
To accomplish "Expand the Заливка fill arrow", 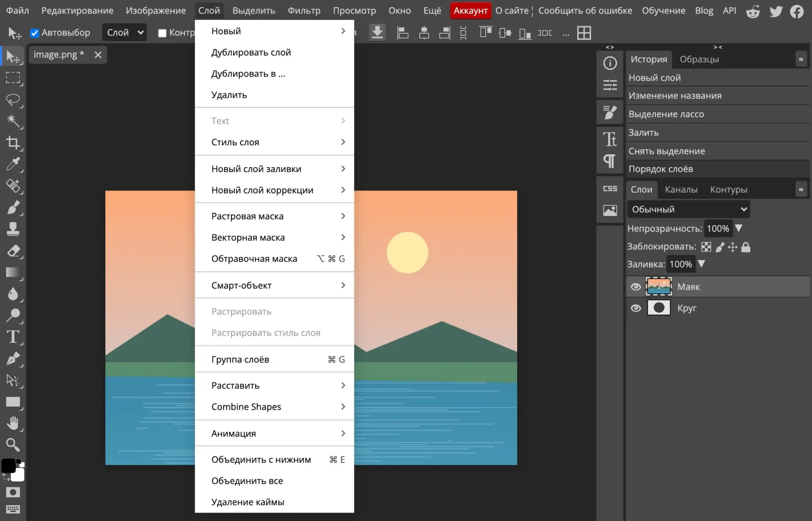I will point(702,264).
